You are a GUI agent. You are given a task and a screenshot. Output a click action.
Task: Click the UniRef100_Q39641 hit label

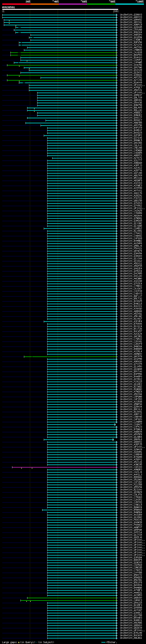pyautogui.click(x=131, y=75)
